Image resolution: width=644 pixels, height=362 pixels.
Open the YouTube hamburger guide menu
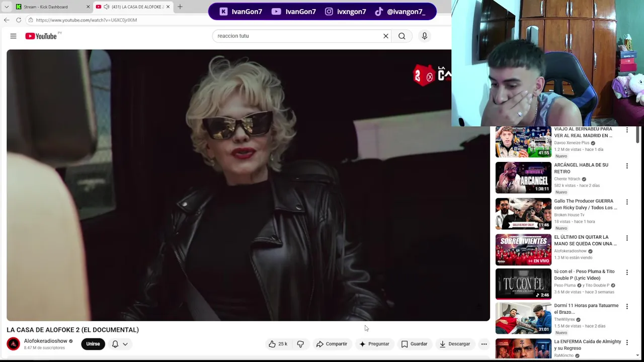pyautogui.click(x=14, y=36)
